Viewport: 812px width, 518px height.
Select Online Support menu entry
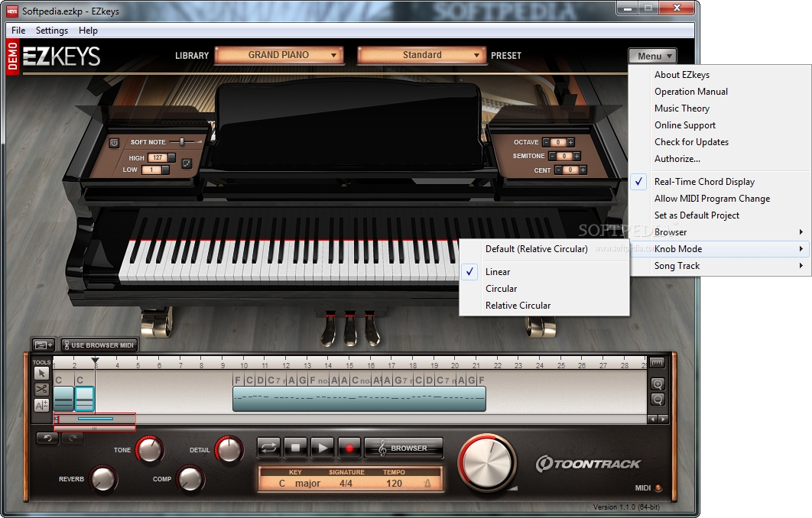[x=720, y=125]
